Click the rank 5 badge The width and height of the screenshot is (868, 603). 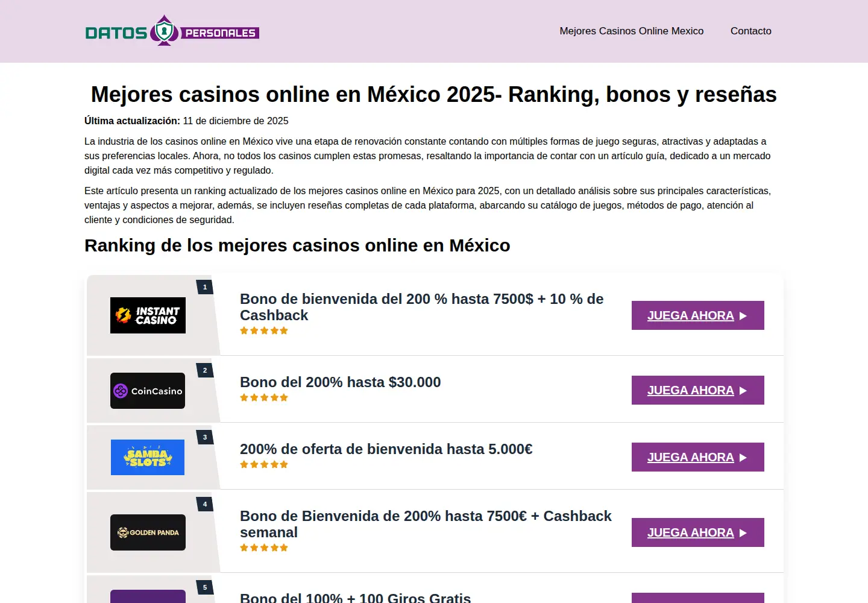(205, 587)
